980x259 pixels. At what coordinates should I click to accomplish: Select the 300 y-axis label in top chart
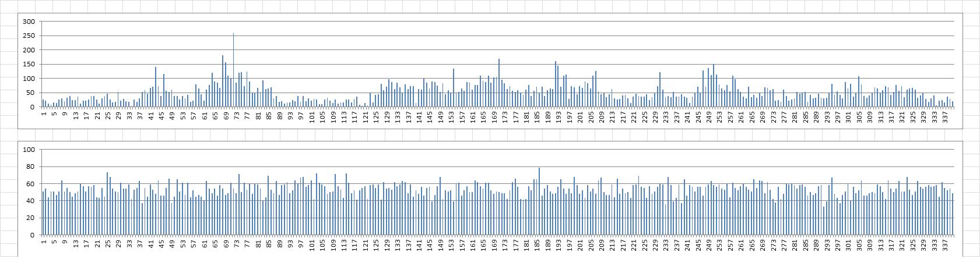click(x=29, y=22)
